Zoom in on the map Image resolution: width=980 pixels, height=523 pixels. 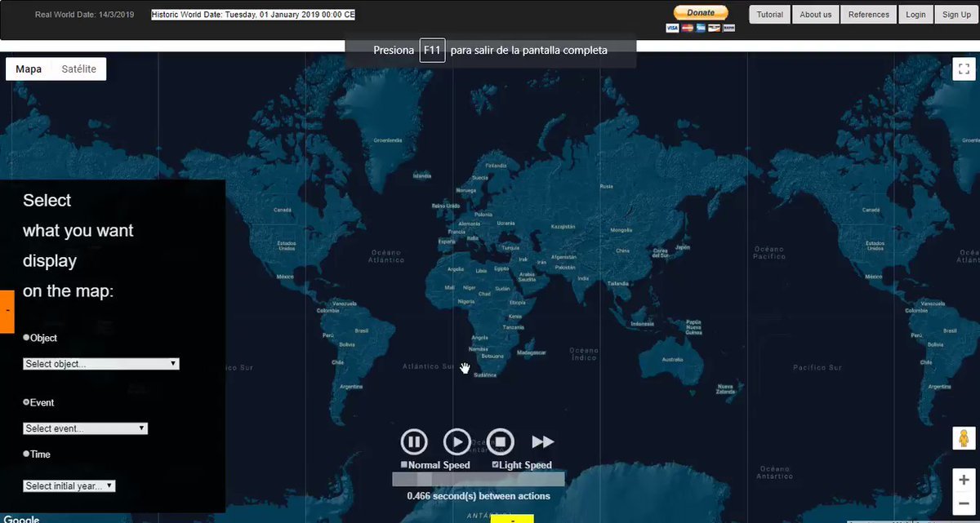click(x=964, y=480)
